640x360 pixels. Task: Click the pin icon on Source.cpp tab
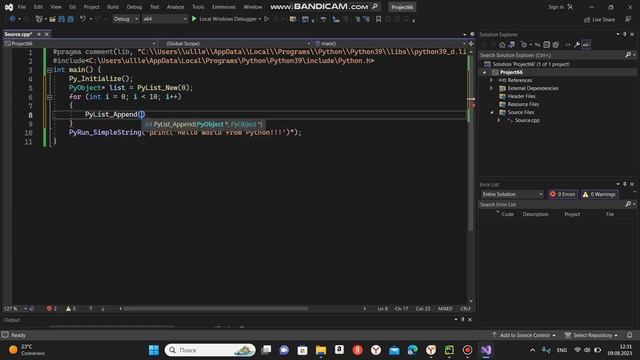tap(39, 34)
